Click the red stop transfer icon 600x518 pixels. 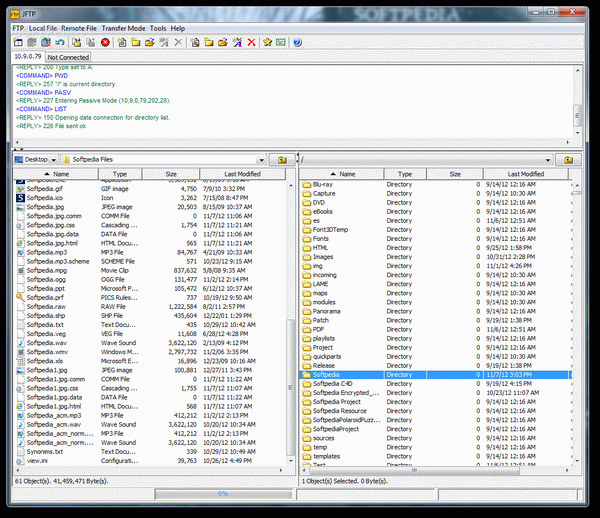(x=106, y=43)
